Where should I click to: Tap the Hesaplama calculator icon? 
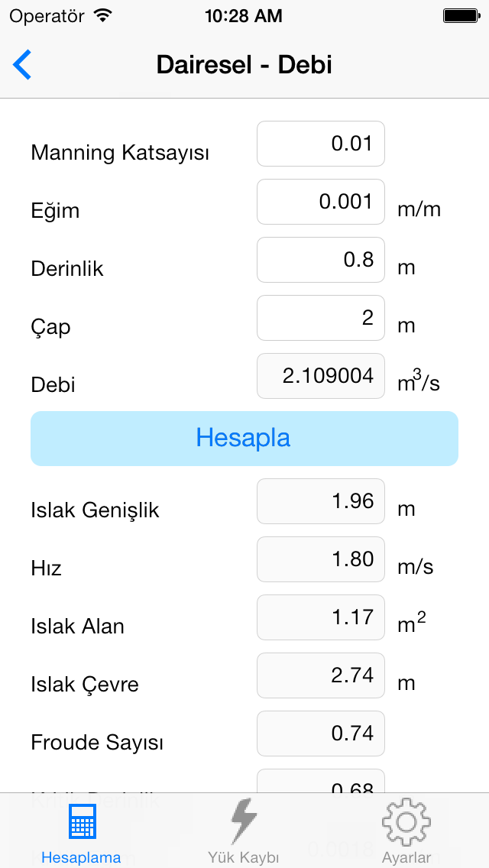point(81,824)
